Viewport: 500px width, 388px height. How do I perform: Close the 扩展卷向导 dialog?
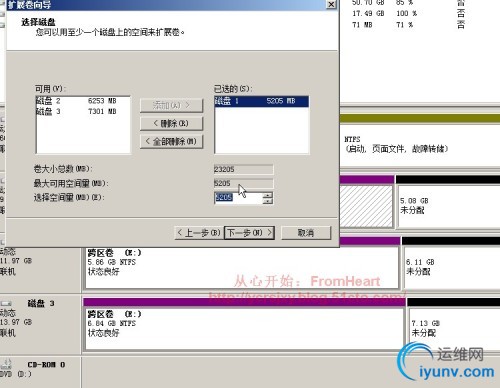[331, 4]
